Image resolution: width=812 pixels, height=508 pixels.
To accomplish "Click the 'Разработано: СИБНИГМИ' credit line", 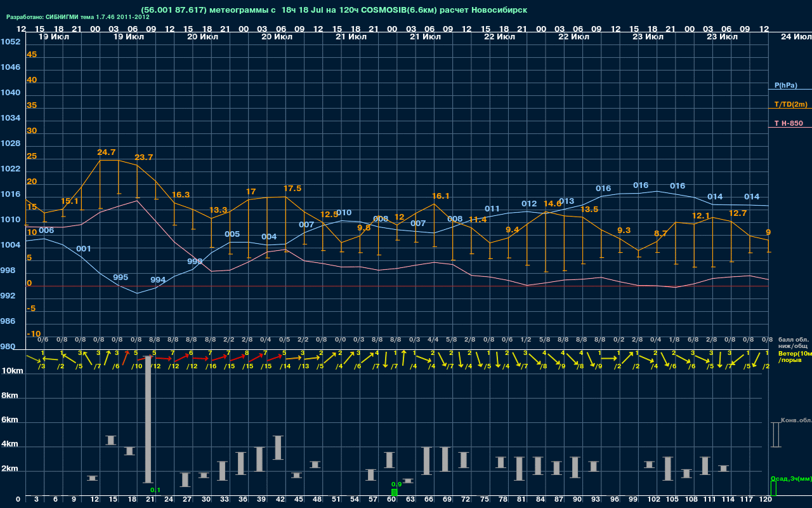I will click(78, 17).
